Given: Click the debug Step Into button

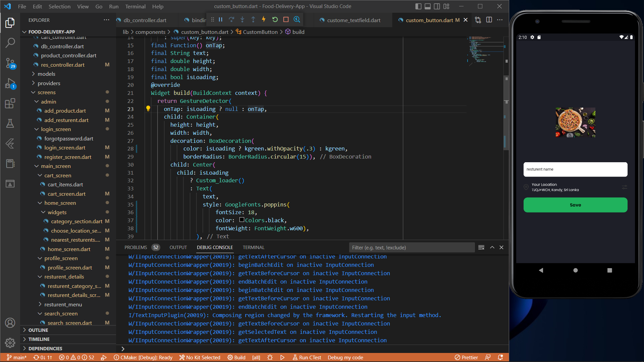Looking at the screenshot, I should (243, 20).
